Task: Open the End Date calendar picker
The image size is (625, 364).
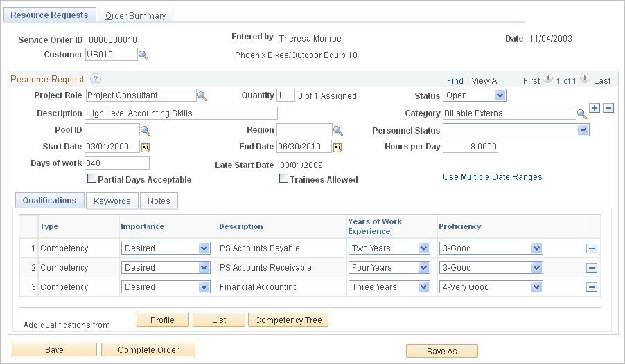Action: pyautogui.click(x=337, y=147)
